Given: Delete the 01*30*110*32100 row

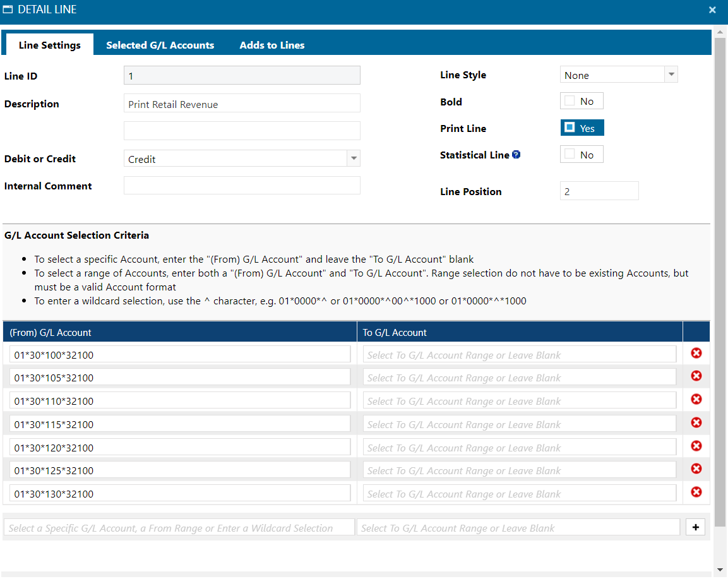Looking at the screenshot, I should (x=696, y=399).
